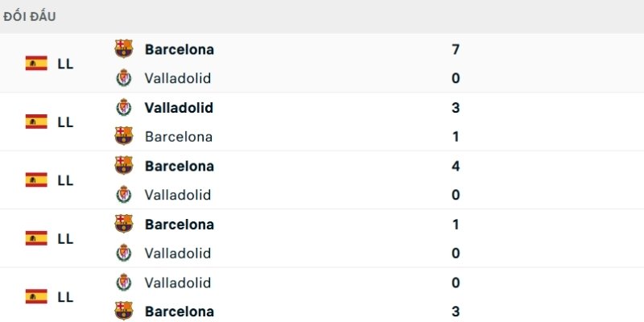Image resolution: width=644 pixels, height=322 pixels.
Task: Click the Spain flag in the last match row
Action: pos(36,296)
